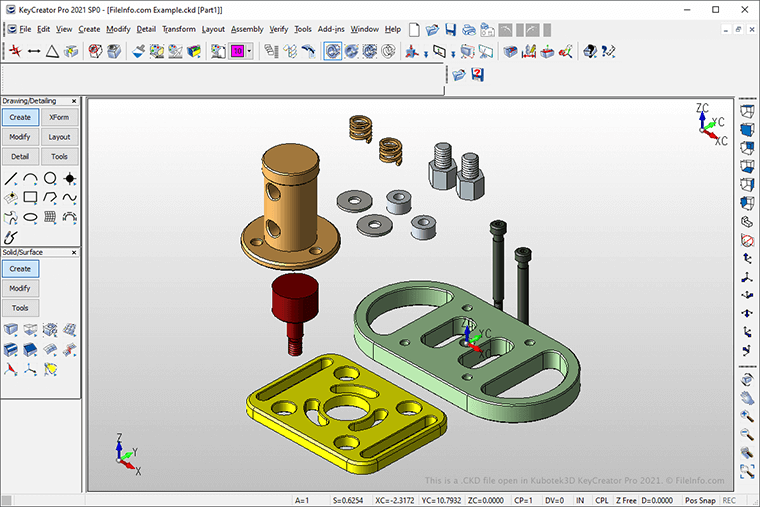Click Create in Drawing/Detailing panel

(20, 117)
